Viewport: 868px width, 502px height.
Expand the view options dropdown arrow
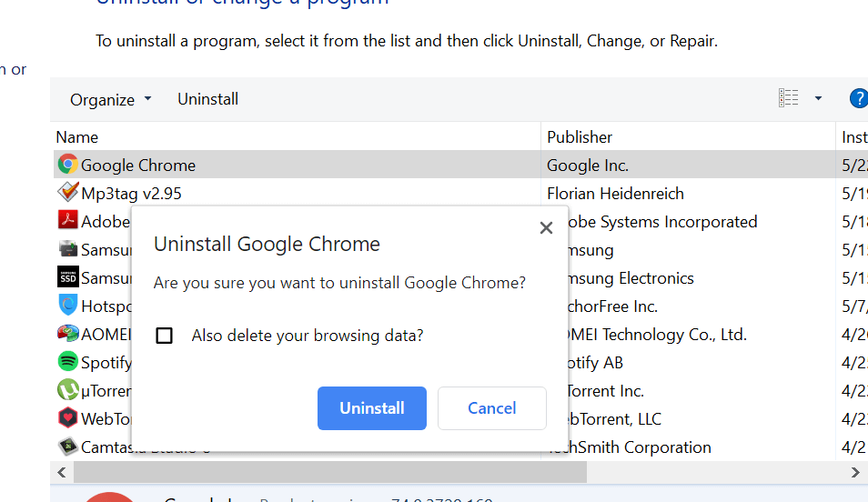pos(818,98)
